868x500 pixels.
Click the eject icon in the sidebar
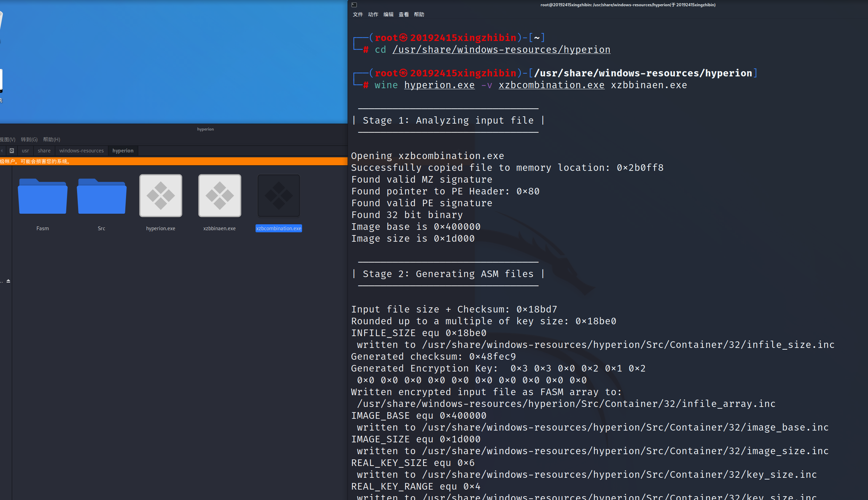8,281
